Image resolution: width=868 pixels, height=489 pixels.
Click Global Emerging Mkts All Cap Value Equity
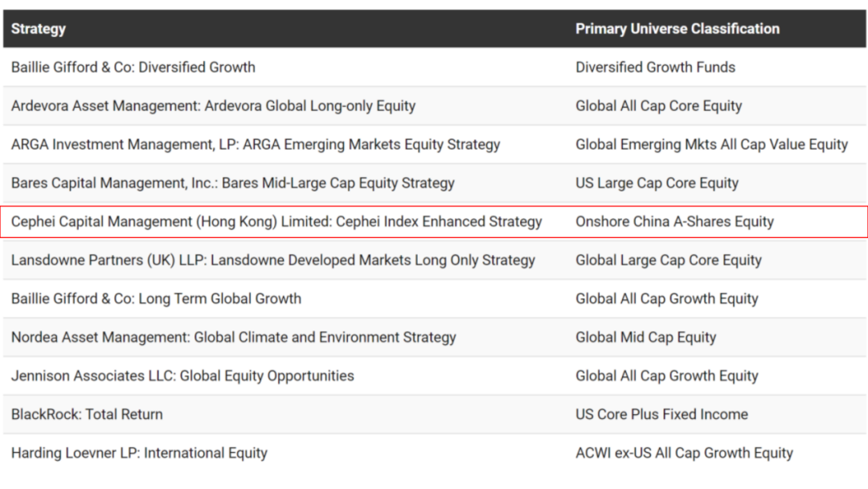tap(711, 145)
